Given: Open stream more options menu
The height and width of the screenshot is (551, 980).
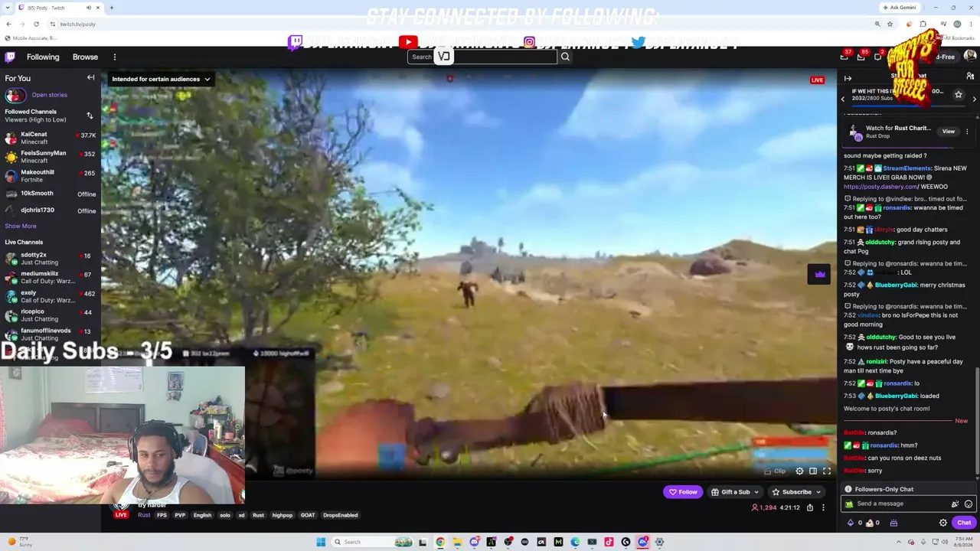Looking at the screenshot, I should pyautogui.click(x=823, y=507).
